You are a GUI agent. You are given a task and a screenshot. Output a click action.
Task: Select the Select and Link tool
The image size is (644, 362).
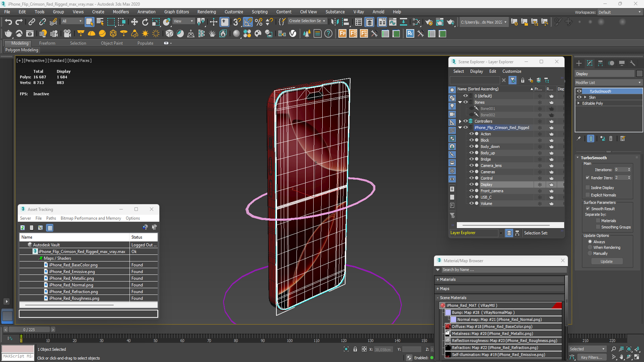tap(32, 22)
